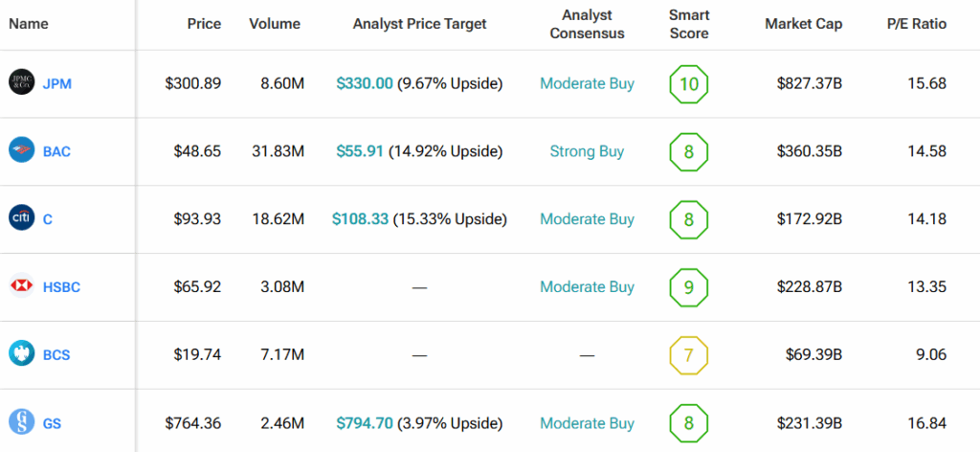Open the BAC ticker link
Image resolution: width=980 pixels, height=452 pixels.
[x=57, y=151]
